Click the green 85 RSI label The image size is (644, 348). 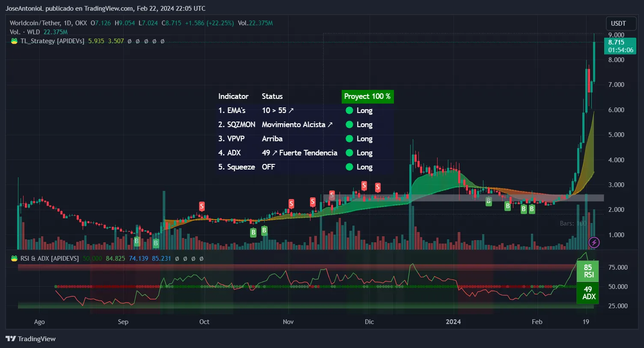588,271
